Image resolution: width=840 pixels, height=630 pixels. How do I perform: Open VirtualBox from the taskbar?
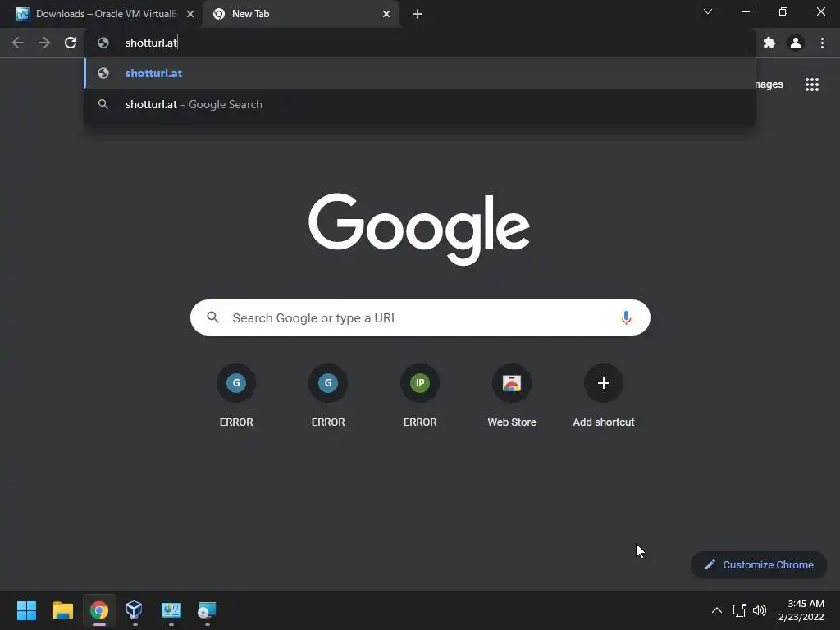coord(135,610)
